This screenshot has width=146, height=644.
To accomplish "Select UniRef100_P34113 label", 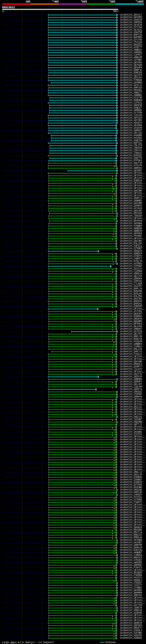I will (x=131, y=354).
